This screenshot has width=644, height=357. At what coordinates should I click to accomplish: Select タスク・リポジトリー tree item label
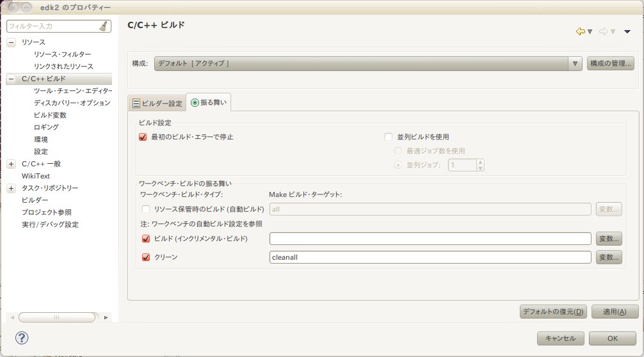(50, 188)
